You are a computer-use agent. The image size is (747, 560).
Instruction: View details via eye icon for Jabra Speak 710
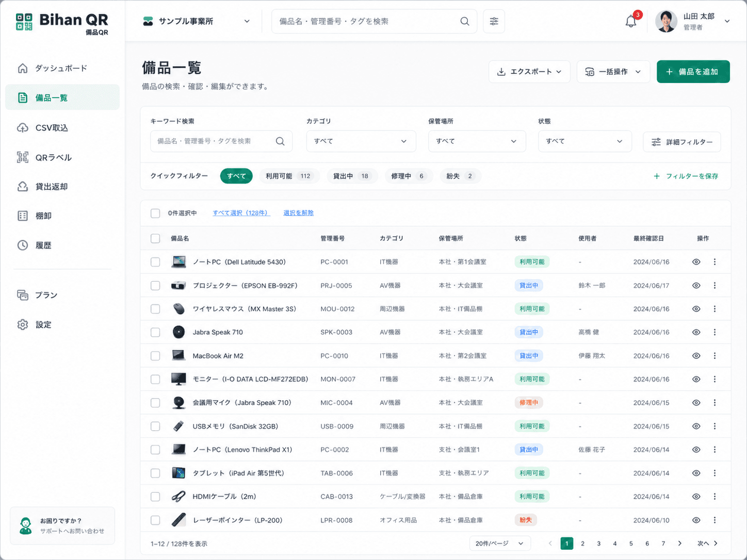[x=696, y=332]
